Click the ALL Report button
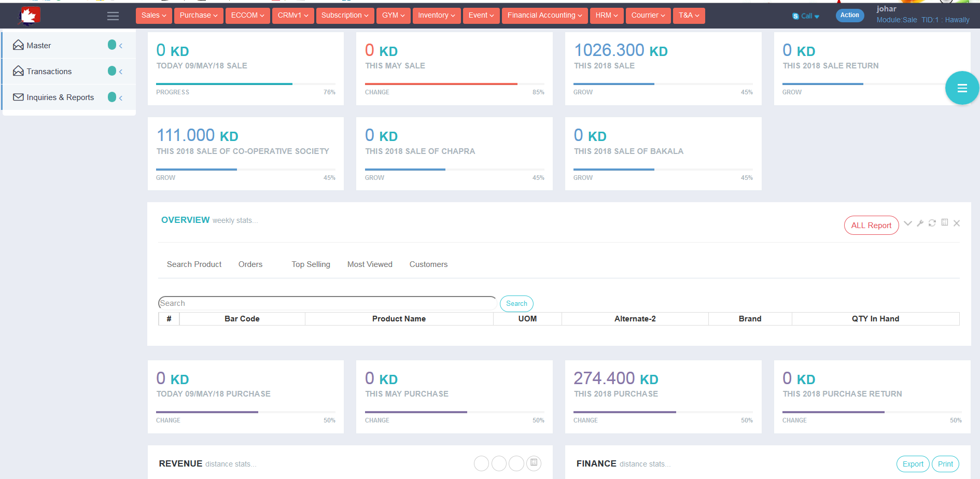980x479 pixels. click(871, 226)
